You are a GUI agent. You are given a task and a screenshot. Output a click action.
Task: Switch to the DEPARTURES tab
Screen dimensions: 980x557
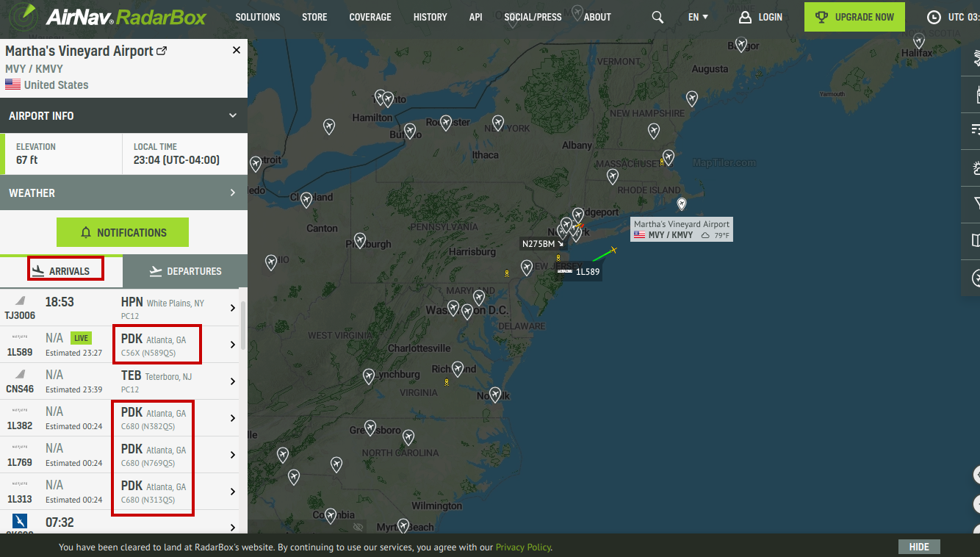(x=185, y=271)
